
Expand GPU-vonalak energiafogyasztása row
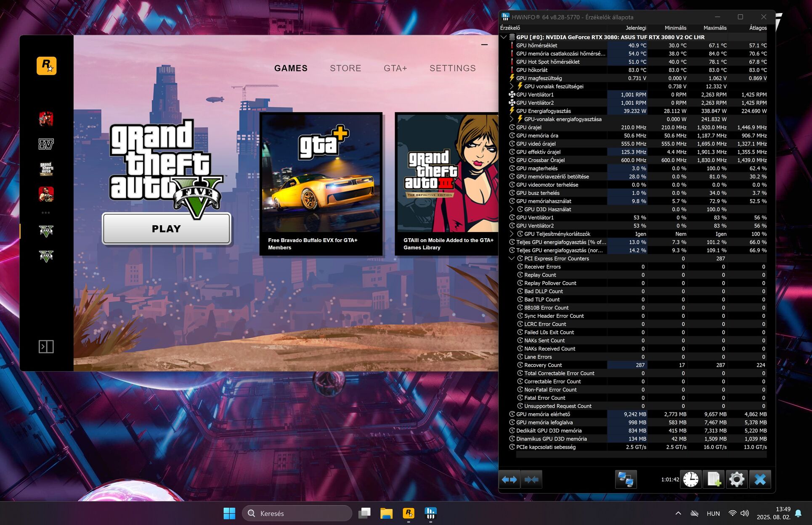pyautogui.click(x=512, y=119)
